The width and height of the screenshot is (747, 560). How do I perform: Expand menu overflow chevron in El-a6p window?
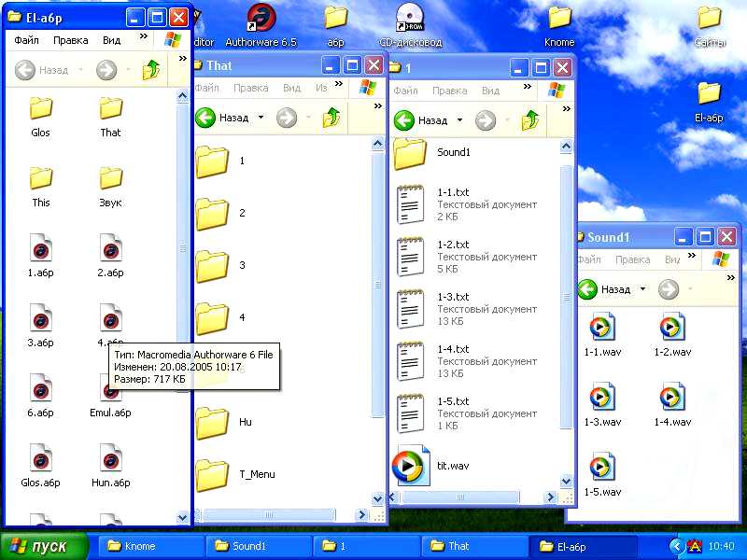click(x=144, y=37)
